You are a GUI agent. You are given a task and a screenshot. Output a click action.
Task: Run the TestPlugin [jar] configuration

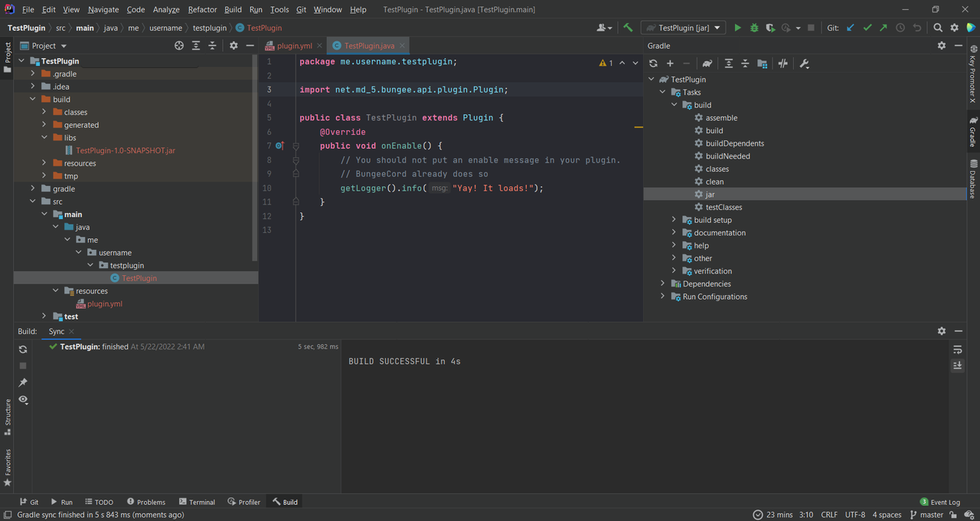[737, 28]
